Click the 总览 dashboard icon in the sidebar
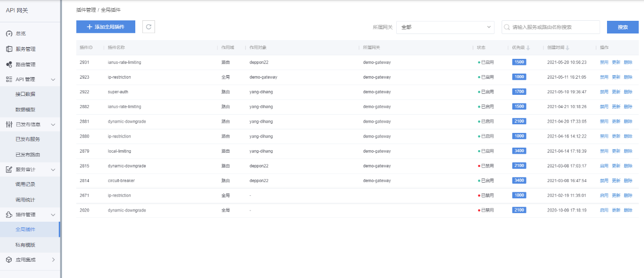This screenshot has height=278, width=644. 9,33
